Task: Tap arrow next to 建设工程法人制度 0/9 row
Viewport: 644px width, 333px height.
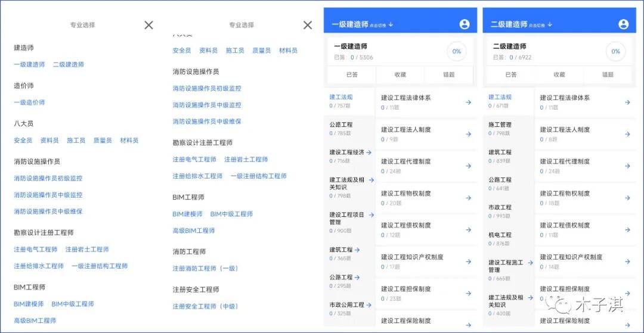Action: pyautogui.click(x=468, y=134)
